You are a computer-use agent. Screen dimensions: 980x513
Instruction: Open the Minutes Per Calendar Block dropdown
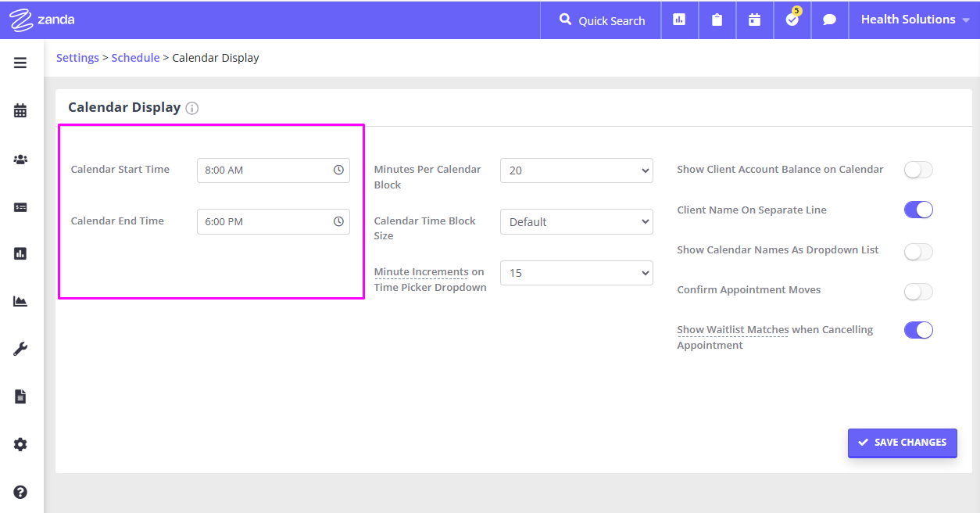(576, 170)
